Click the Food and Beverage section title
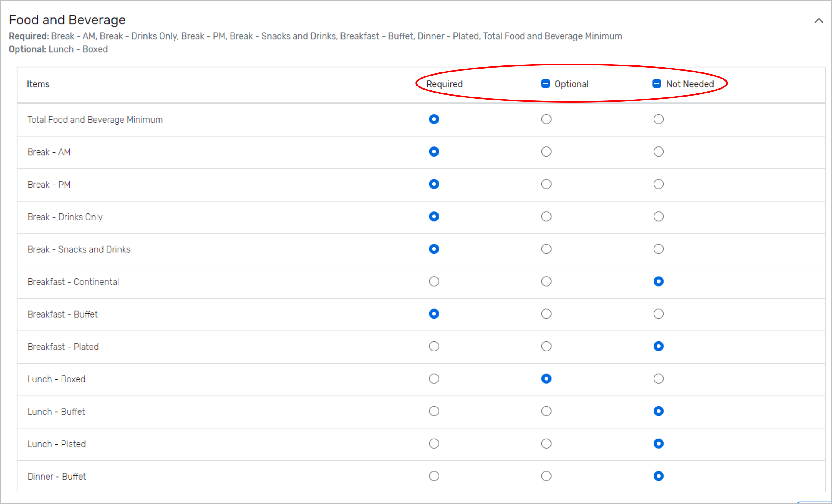 coord(67,19)
